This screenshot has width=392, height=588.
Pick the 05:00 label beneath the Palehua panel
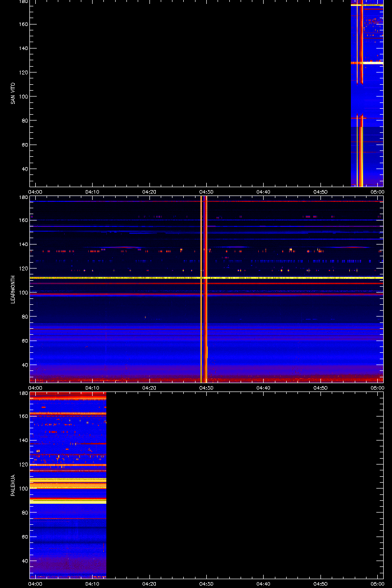tap(377, 584)
